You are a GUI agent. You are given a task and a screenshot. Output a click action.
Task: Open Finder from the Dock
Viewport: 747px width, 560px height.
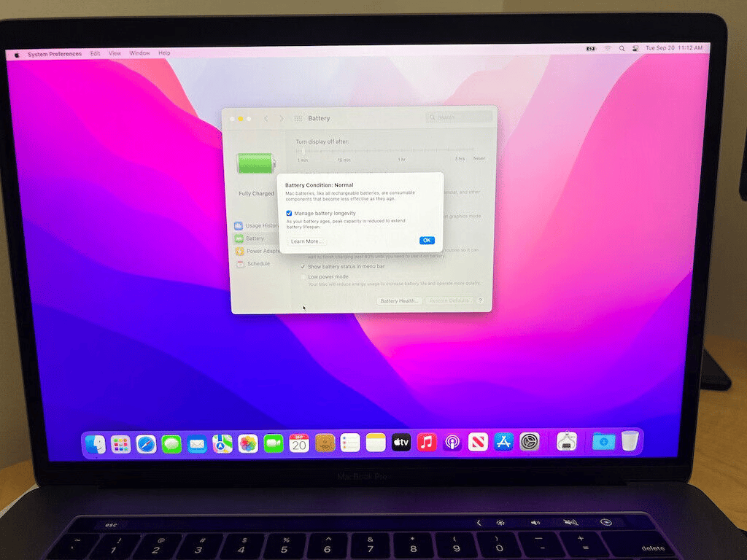click(x=96, y=444)
